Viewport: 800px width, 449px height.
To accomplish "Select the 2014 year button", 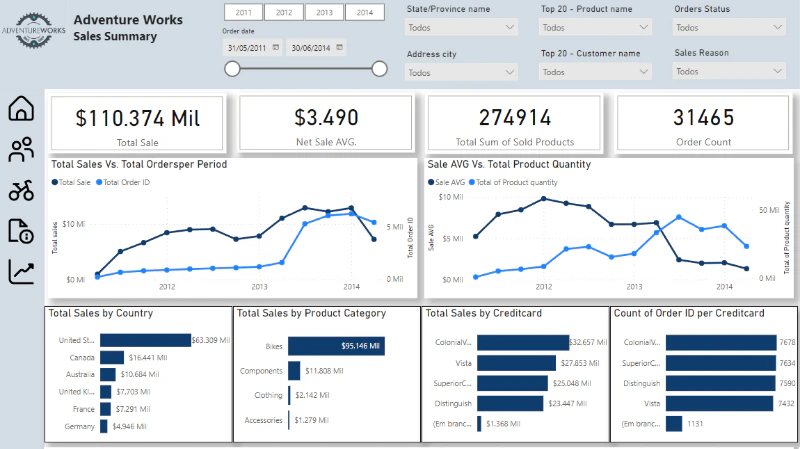I will pos(365,12).
